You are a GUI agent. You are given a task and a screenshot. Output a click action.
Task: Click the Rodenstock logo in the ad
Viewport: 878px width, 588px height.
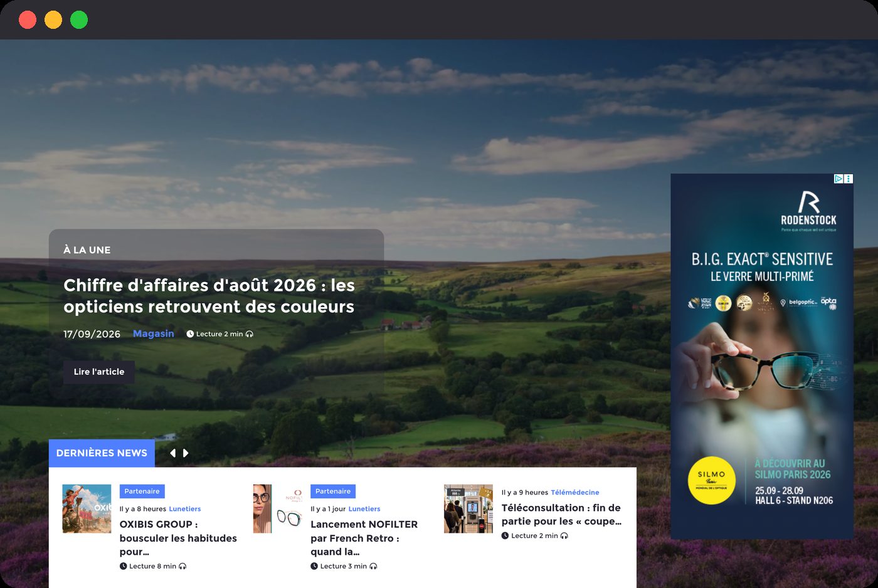point(808,210)
